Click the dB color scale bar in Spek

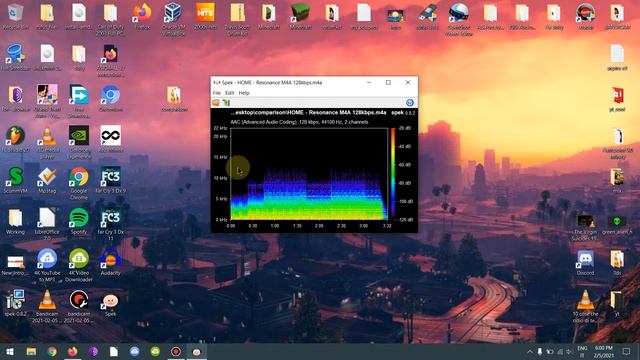(x=393, y=173)
